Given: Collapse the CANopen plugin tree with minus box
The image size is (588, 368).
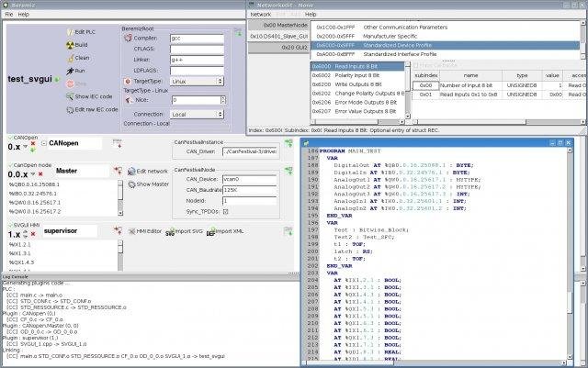Looking at the screenshot, I should click(44, 143).
